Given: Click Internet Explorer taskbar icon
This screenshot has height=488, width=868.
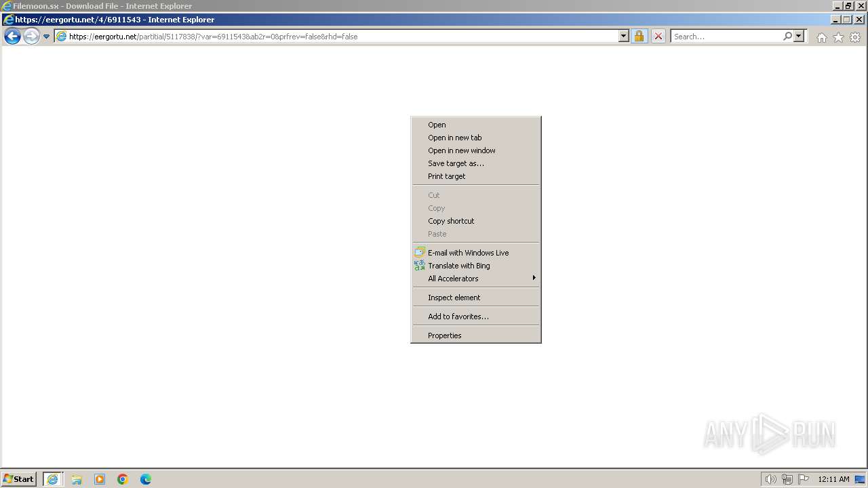Looking at the screenshot, I should tap(53, 479).
